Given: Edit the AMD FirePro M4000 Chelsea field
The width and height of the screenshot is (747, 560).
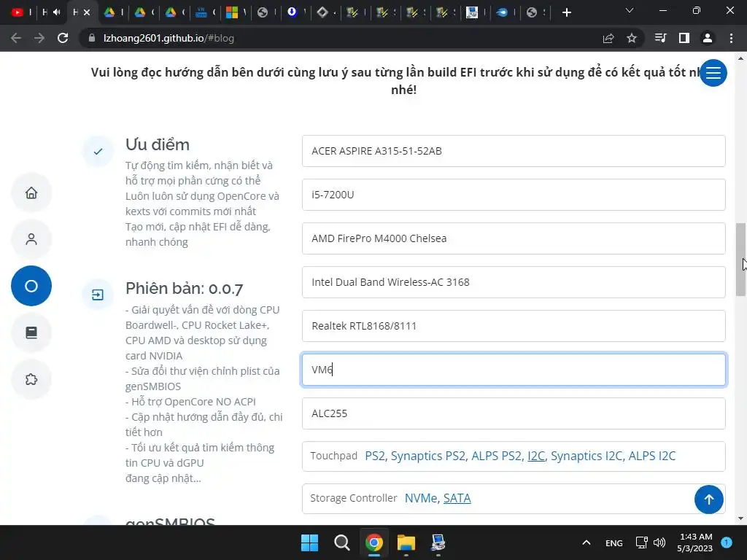Looking at the screenshot, I should coord(514,238).
